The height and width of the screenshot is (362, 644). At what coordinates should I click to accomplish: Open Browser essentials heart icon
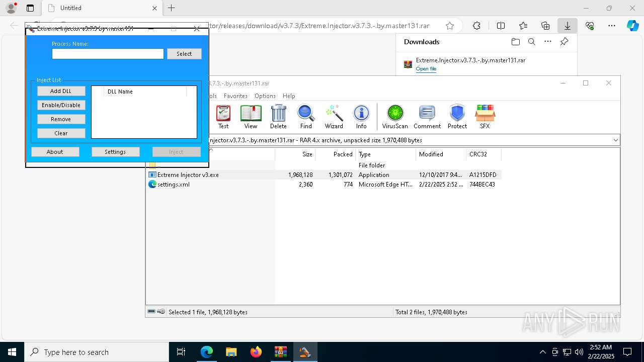590,26
